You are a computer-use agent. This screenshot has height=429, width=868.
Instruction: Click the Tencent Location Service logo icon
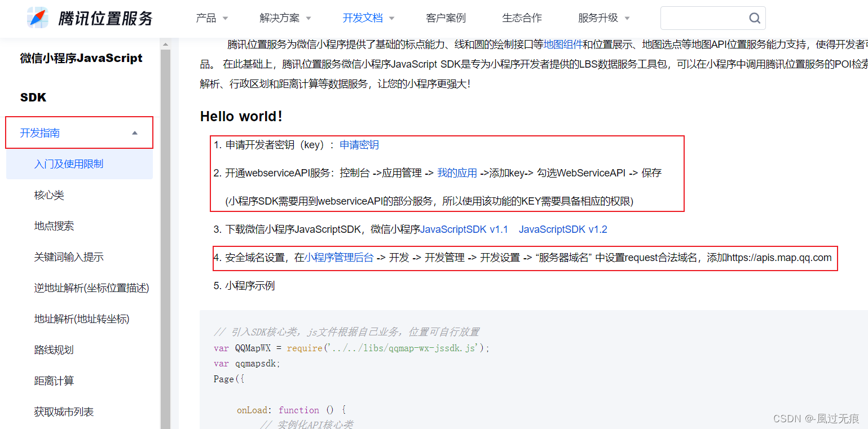pyautogui.click(x=38, y=18)
